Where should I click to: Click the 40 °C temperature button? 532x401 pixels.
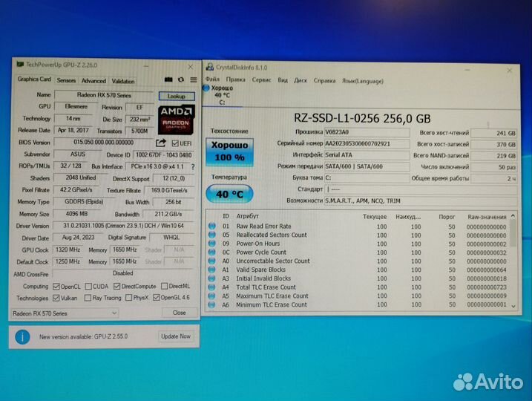pos(230,194)
